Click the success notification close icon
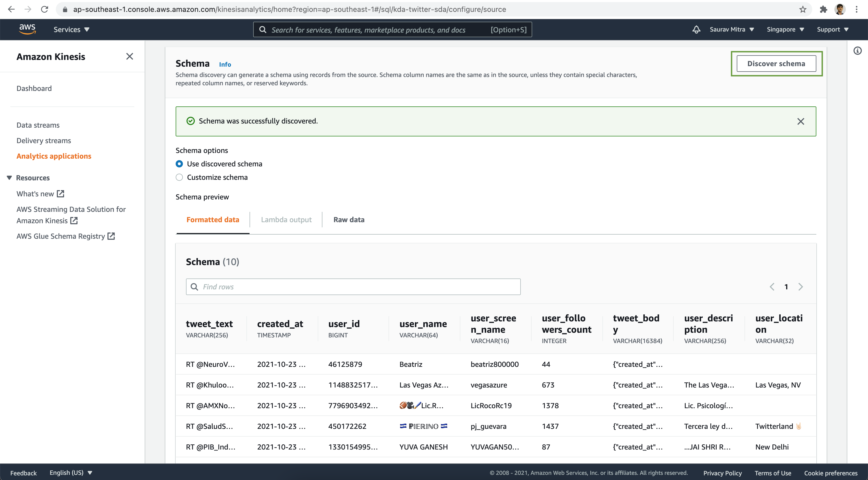 point(801,121)
